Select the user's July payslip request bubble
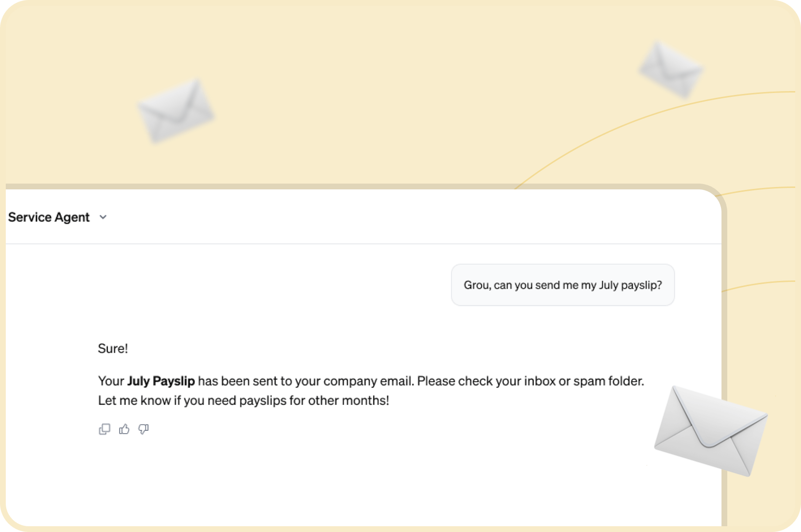 (x=562, y=285)
